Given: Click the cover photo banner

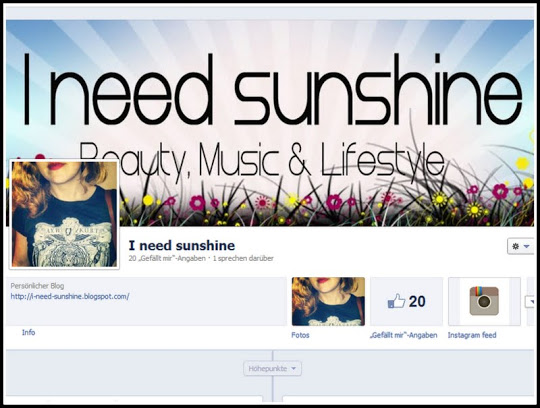Looking at the screenshot, I should [x=270, y=123].
